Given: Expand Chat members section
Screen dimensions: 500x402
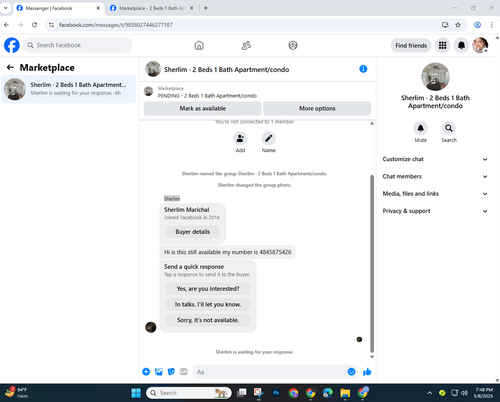Looking at the screenshot, I should (x=435, y=176).
